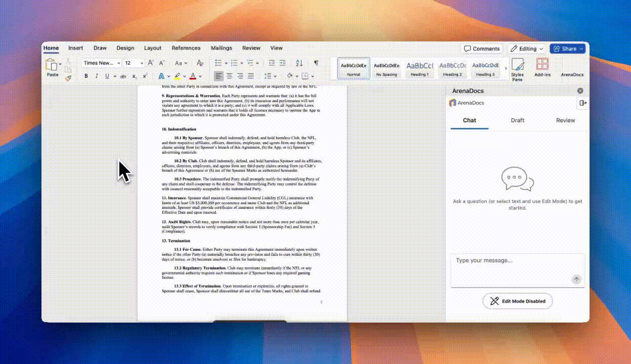Screen dimensions: 631x364
Task: Open the Draft tab in ArenaDocs
Action: click(517, 120)
